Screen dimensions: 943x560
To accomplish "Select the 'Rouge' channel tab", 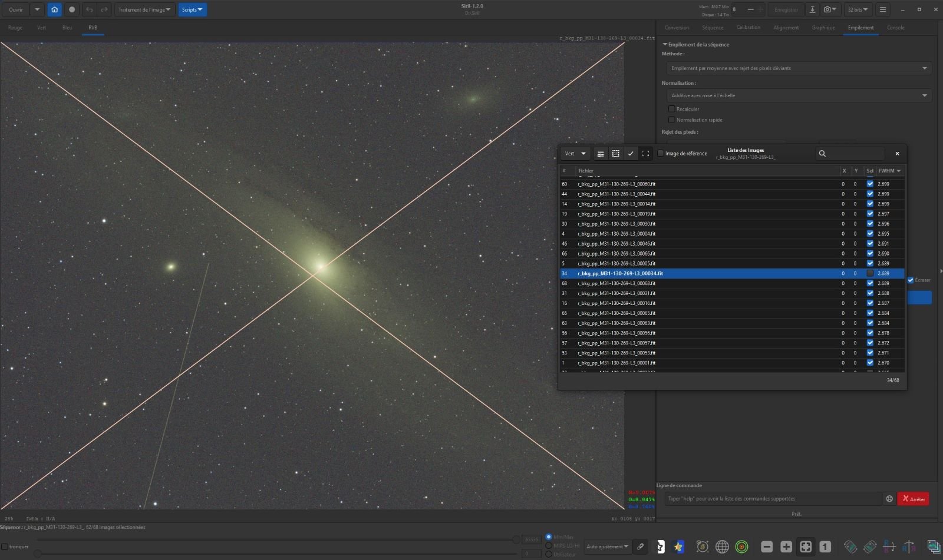I will [x=15, y=28].
